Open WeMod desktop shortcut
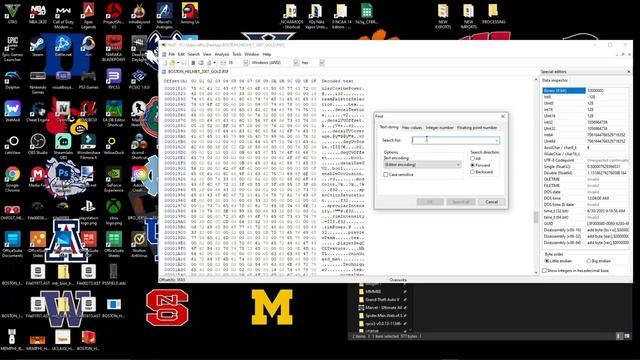The width and height of the screenshot is (640, 360). [13, 111]
